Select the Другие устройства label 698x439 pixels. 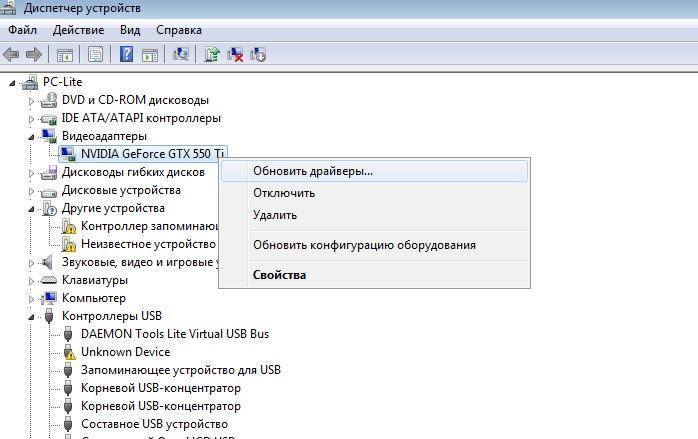113,208
